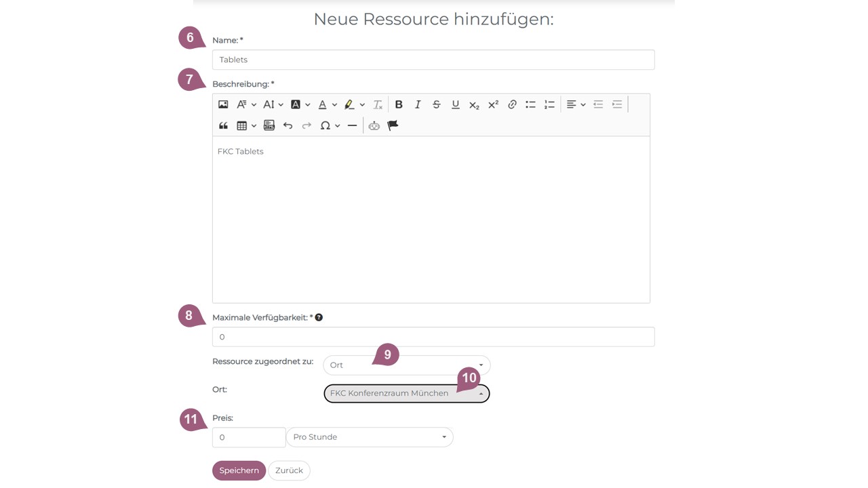
Task: Click the undo arrow in editor toolbar
Action: click(288, 125)
